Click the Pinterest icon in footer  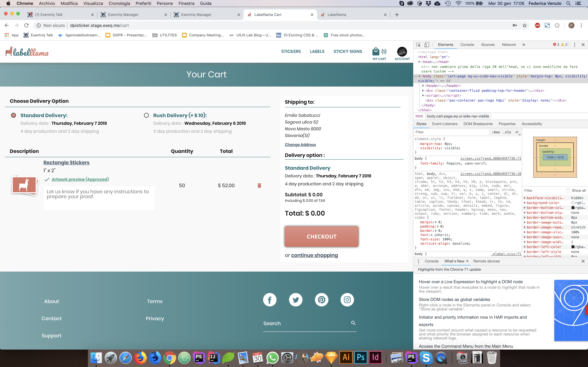pos(321,300)
